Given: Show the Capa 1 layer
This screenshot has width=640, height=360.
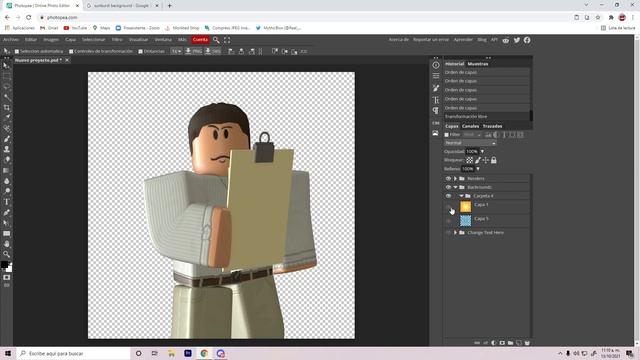Looking at the screenshot, I should pos(448,207).
